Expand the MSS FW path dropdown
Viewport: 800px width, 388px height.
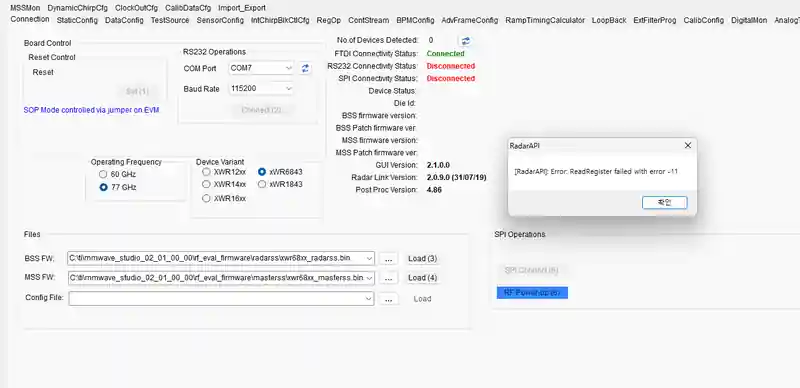point(369,278)
